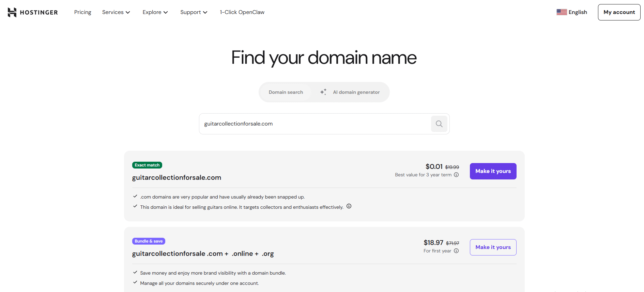644x292 pixels.
Task: Open the My account button
Action: point(619,12)
